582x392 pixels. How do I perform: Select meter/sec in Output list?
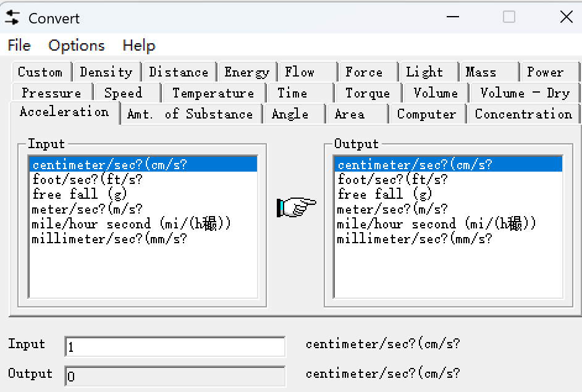tap(392, 209)
